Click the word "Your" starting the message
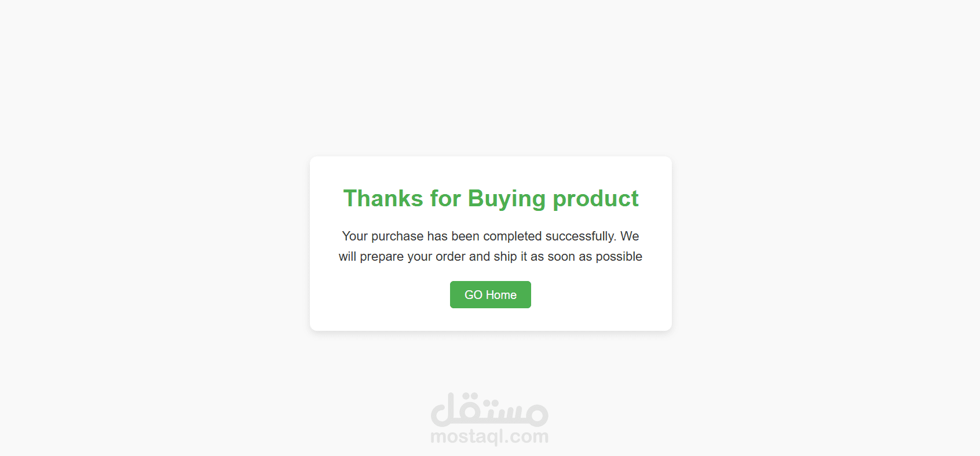980x456 pixels. click(x=355, y=236)
